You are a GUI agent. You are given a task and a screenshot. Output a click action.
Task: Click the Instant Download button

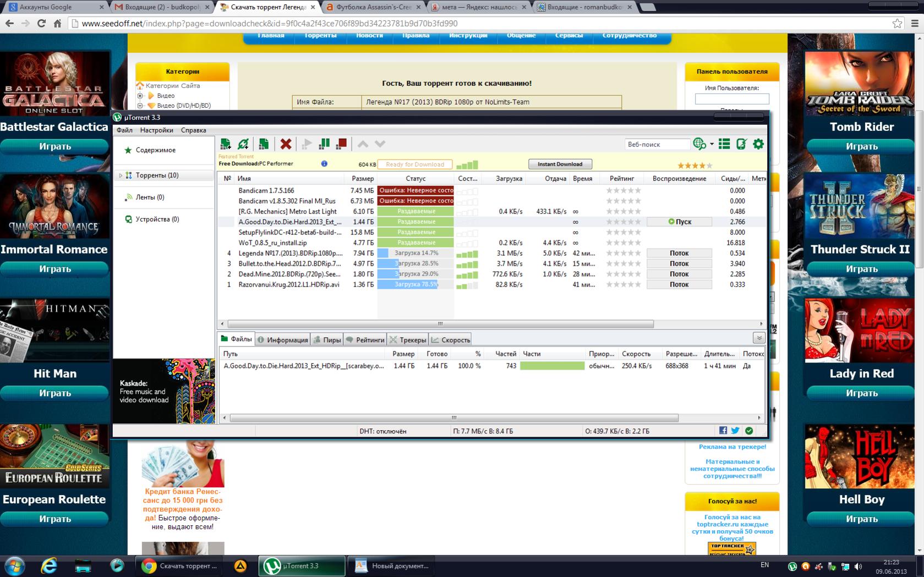tap(560, 164)
